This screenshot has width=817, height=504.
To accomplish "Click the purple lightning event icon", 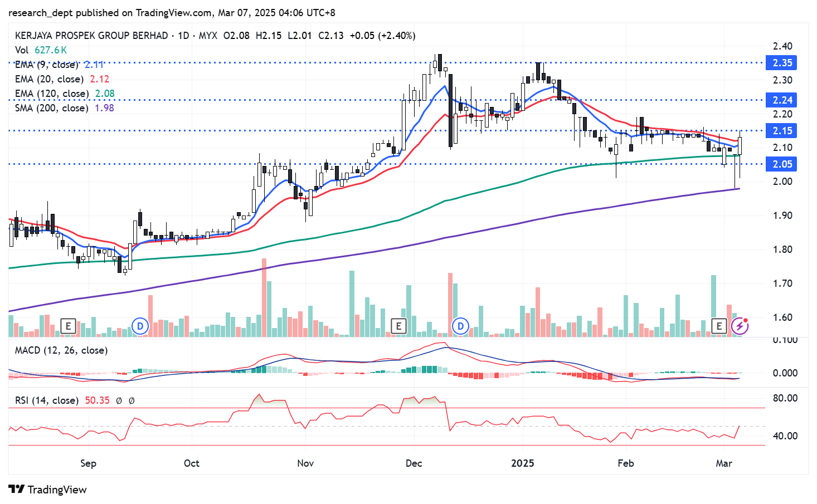I will [740, 326].
